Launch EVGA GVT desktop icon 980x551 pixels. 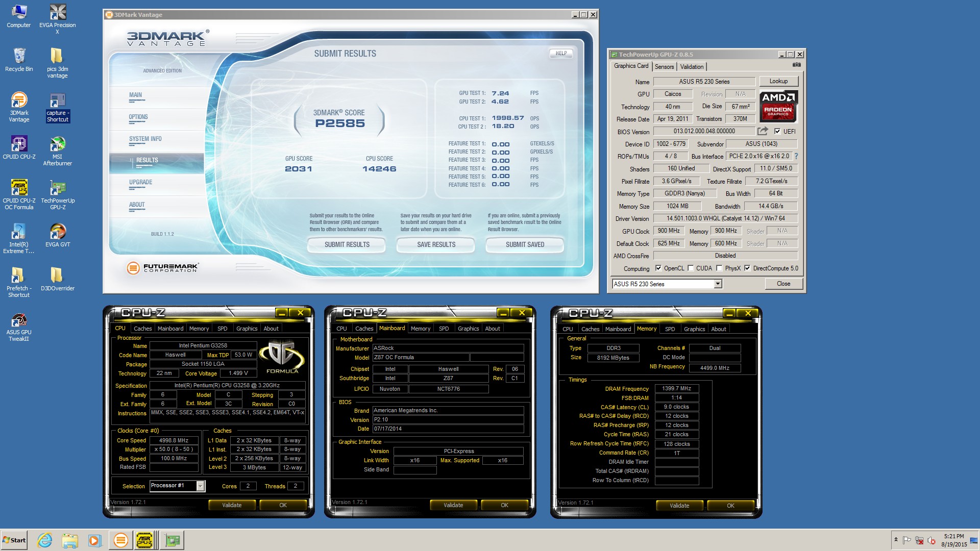[x=58, y=235]
